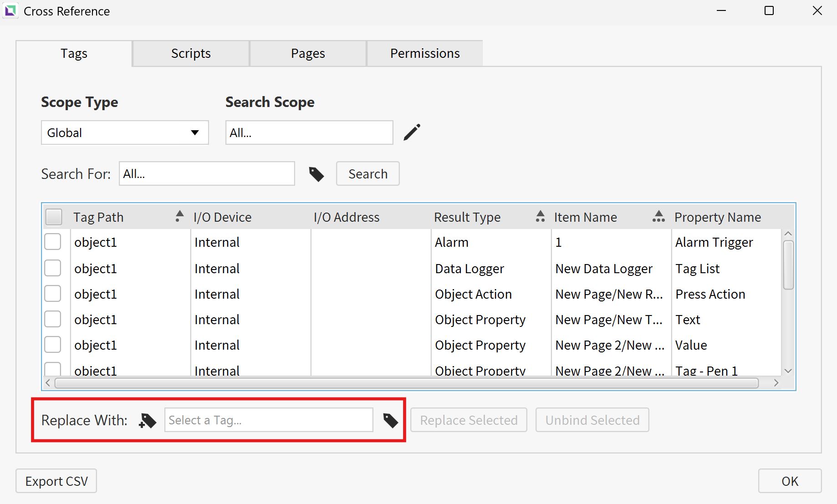837x504 pixels.
Task: Click the table's scroll-left arrow
Action: pyautogui.click(x=48, y=383)
